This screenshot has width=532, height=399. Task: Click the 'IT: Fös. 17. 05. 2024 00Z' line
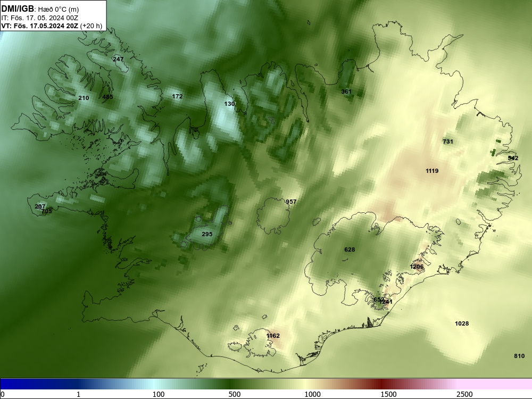click(40, 18)
